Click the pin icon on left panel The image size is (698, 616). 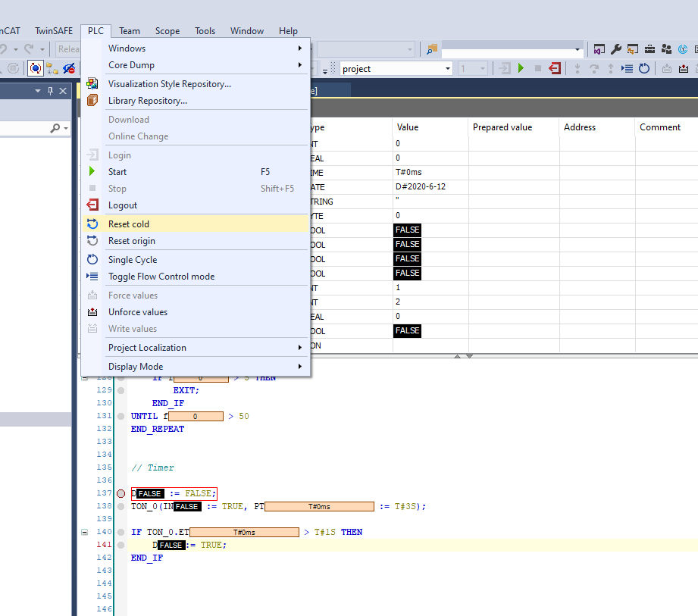[x=51, y=91]
